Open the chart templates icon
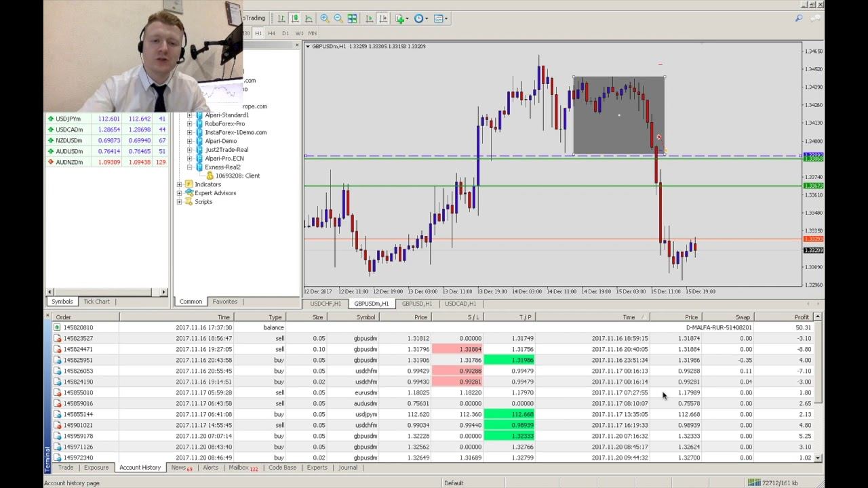This screenshot has height=488, width=868. click(x=438, y=19)
